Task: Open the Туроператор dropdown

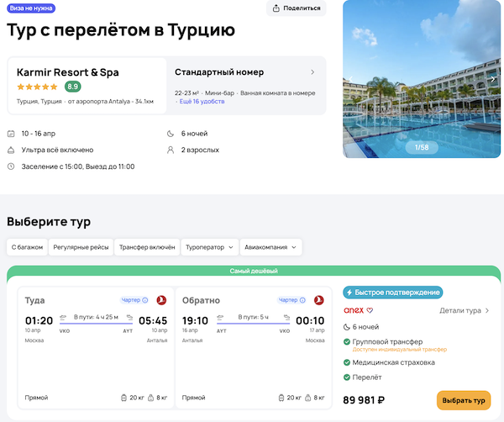Action: (208, 247)
